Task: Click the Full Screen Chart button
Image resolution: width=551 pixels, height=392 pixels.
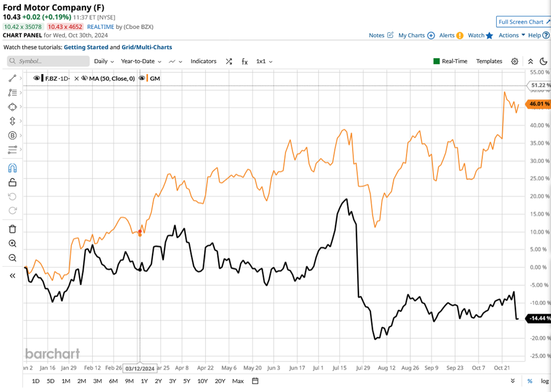Action: (523, 21)
